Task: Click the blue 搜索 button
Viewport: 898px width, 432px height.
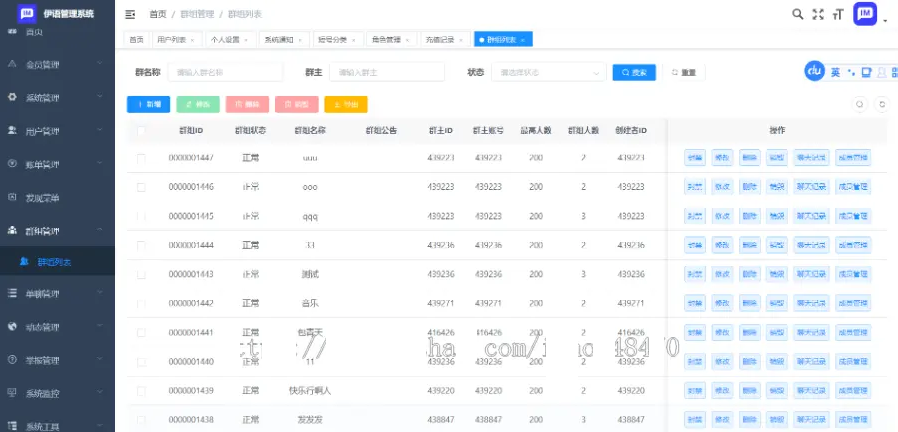Action: (x=637, y=72)
